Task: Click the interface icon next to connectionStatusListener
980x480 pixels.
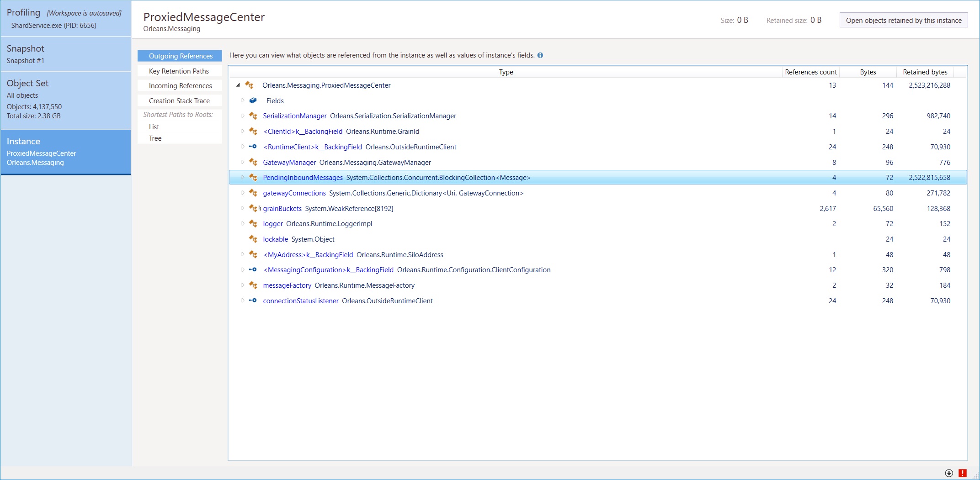Action: tap(253, 301)
